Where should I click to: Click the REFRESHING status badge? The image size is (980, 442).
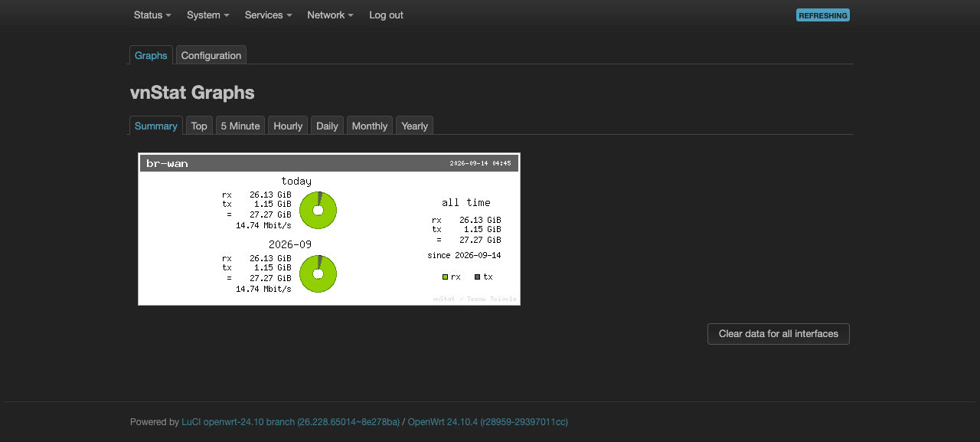[x=823, y=15]
